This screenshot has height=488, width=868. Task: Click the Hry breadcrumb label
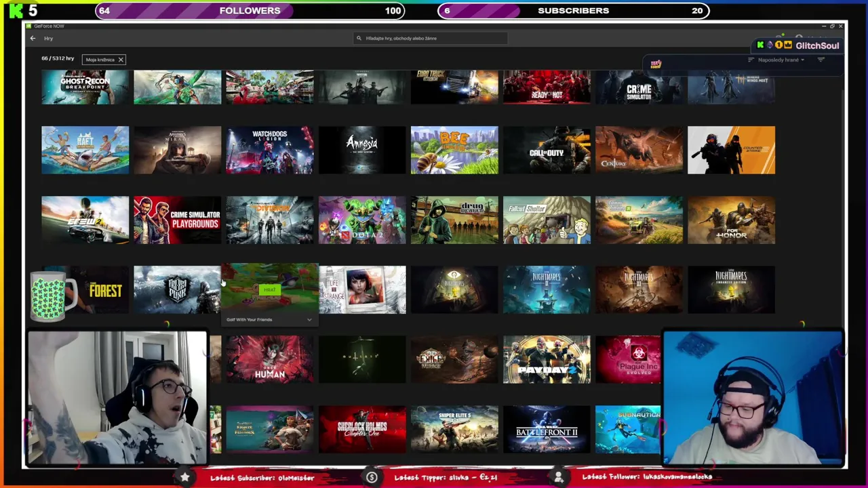(x=49, y=38)
